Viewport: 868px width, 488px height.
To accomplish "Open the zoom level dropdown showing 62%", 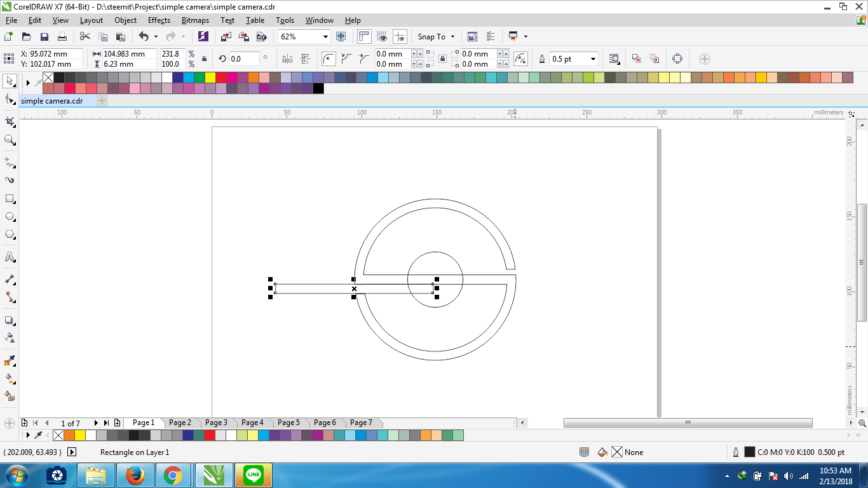I will click(x=325, y=37).
